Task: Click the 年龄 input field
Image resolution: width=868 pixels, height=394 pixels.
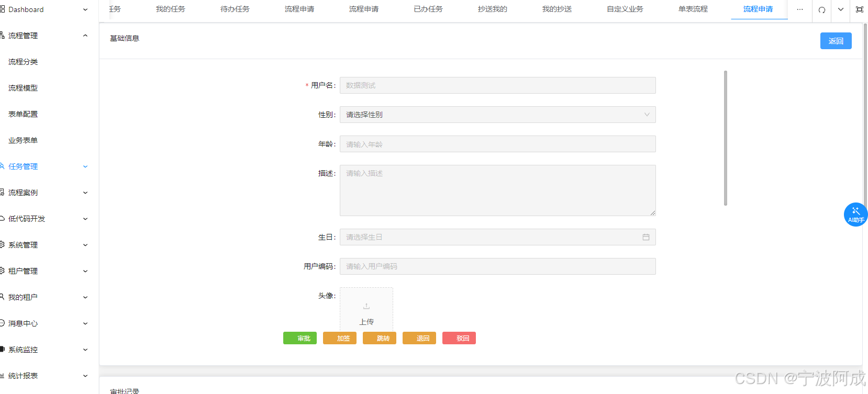Action: pos(498,144)
